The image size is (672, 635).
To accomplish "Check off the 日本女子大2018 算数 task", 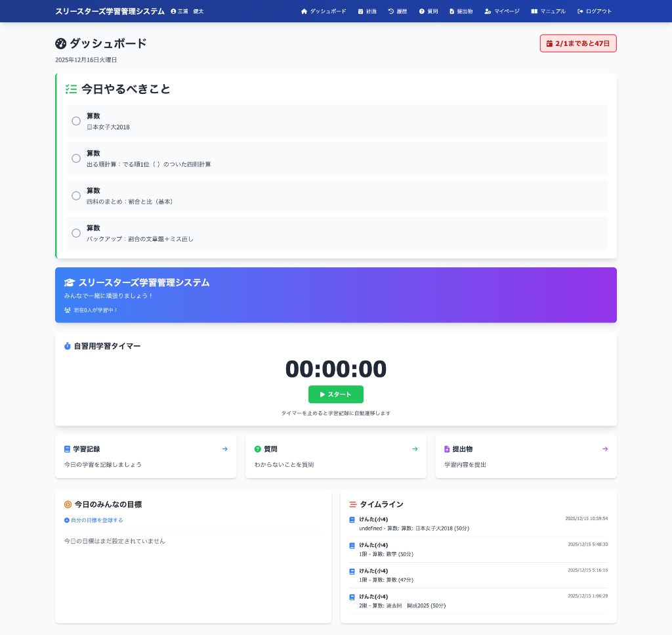I will tap(76, 121).
